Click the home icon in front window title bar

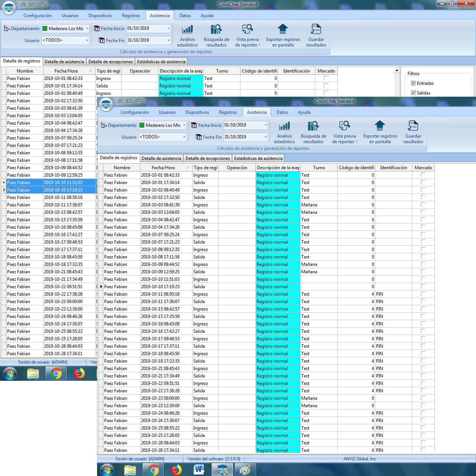(120, 101)
